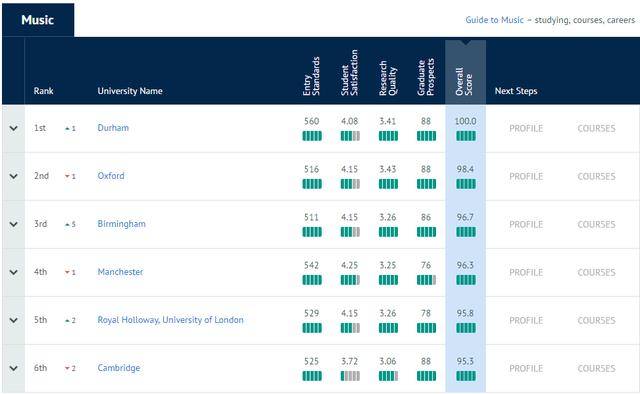Click Royal Holloway's up 2 rank indicator

[70, 321]
